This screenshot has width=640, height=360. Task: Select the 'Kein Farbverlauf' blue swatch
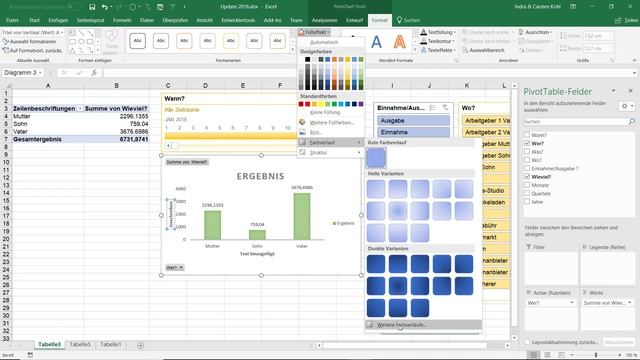[376, 158]
